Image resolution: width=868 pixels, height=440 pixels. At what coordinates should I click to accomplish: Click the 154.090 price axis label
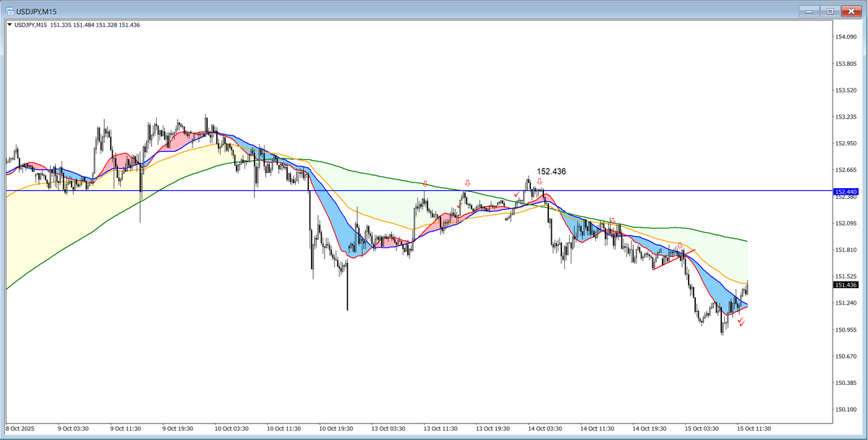tap(846, 37)
